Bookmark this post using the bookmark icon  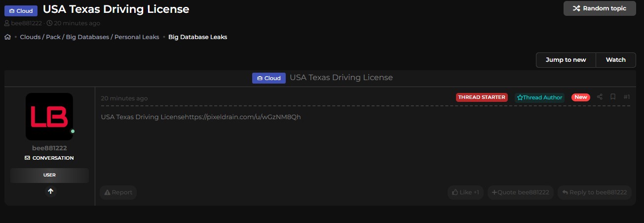pos(612,97)
